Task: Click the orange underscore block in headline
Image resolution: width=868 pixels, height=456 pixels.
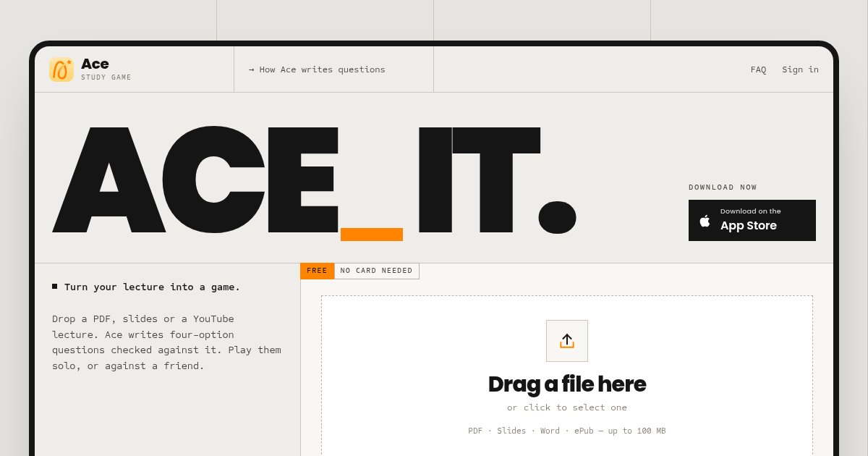Action: 372,235
